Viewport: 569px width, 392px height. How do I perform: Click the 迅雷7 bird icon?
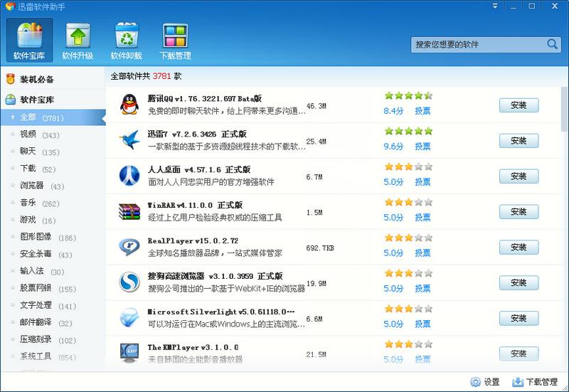point(129,139)
